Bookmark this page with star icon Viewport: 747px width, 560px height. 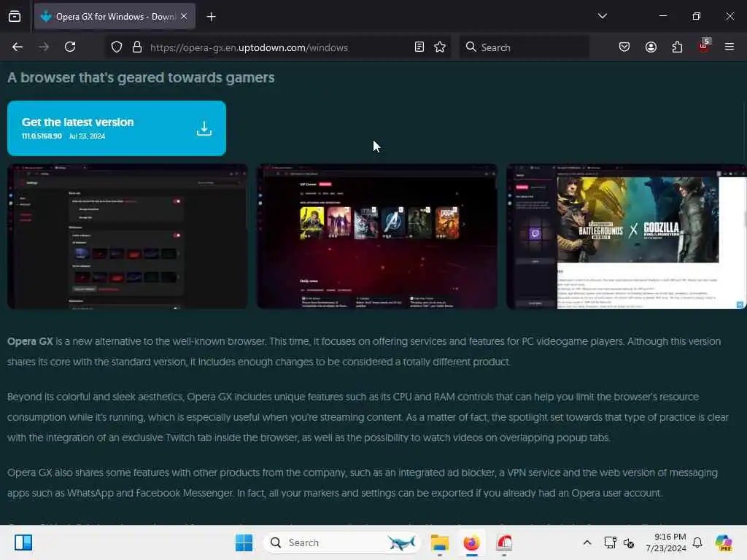(x=440, y=47)
